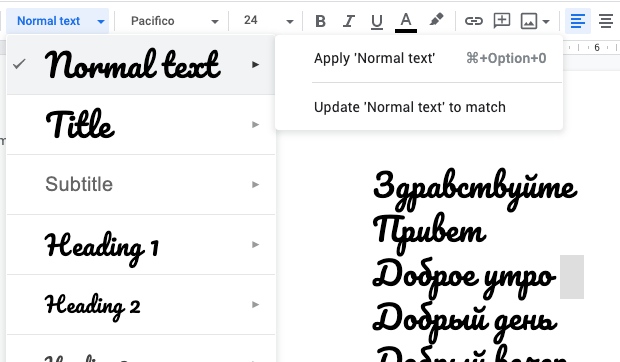Toggle bold formatting

pyautogui.click(x=321, y=21)
